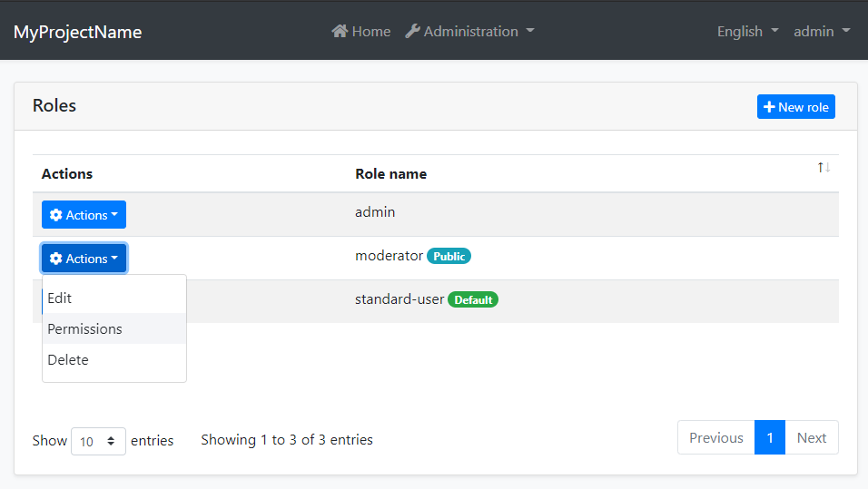Expand the Administration dropdown menu
The width and height of the screenshot is (868, 489).
pyautogui.click(x=469, y=32)
